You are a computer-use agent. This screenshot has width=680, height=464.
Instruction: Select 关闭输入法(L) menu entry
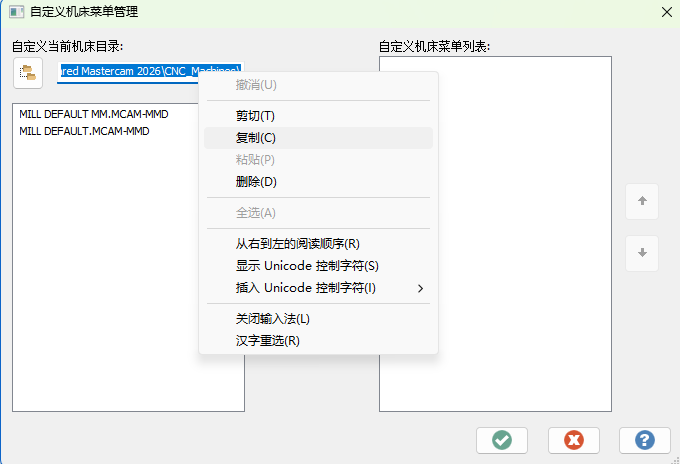318,319
